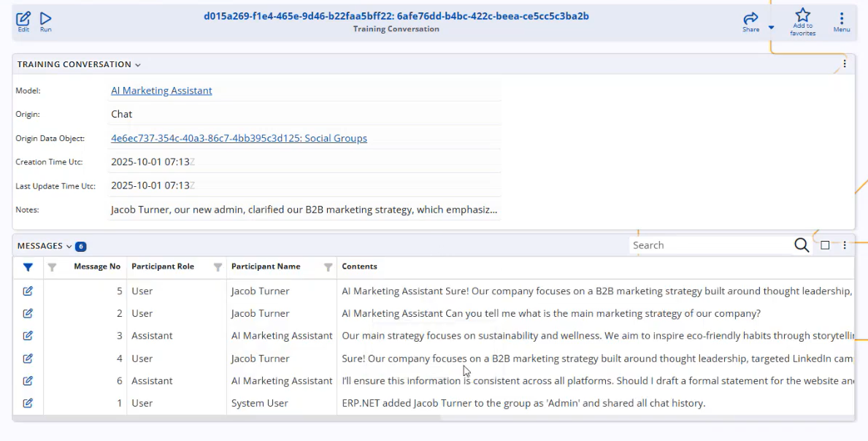
Task: Toggle the checkbox next to Messages search
Action: pos(825,245)
